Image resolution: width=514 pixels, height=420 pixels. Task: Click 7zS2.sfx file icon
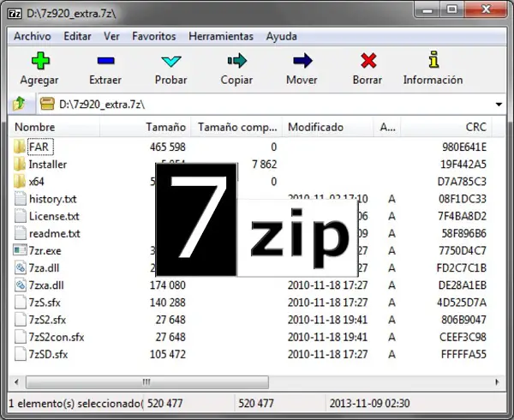[x=21, y=320]
